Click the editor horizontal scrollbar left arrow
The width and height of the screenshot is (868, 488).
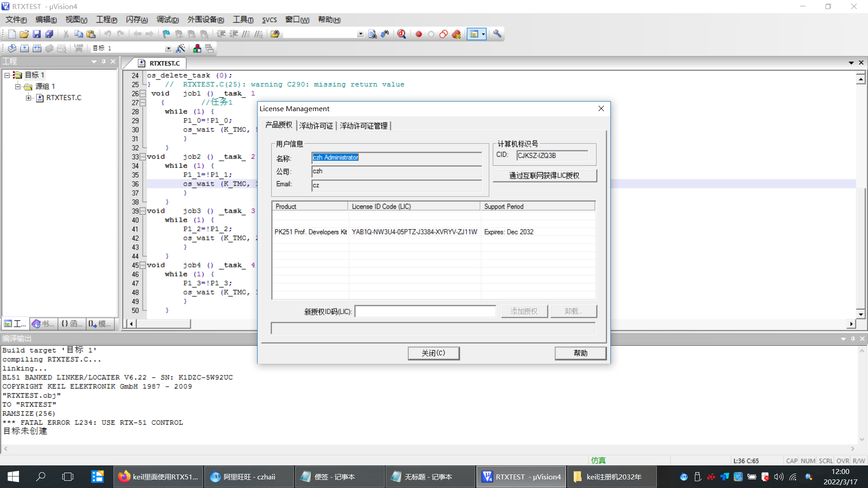click(x=131, y=324)
